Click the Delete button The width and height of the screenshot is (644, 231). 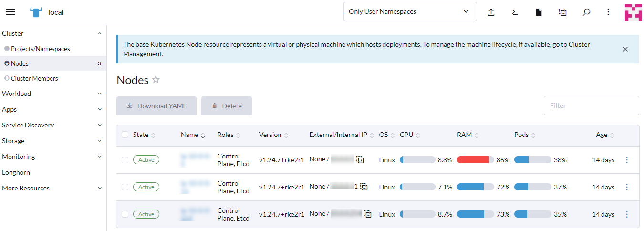click(x=227, y=106)
